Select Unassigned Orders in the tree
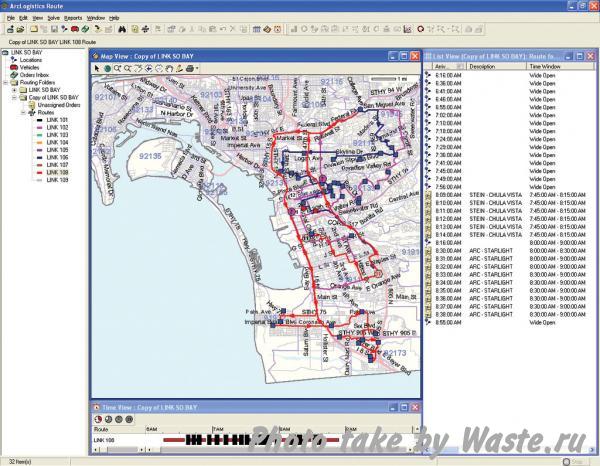 point(59,105)
